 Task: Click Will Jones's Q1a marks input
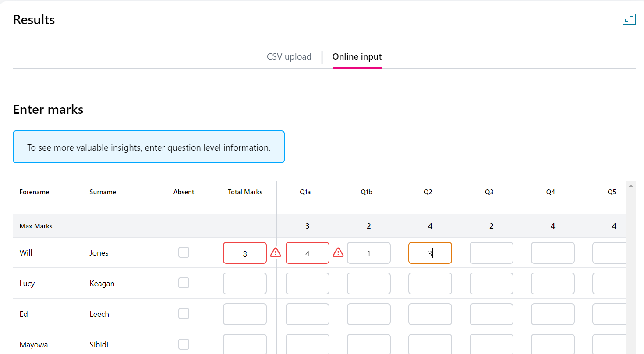click(x=307, y=253)
